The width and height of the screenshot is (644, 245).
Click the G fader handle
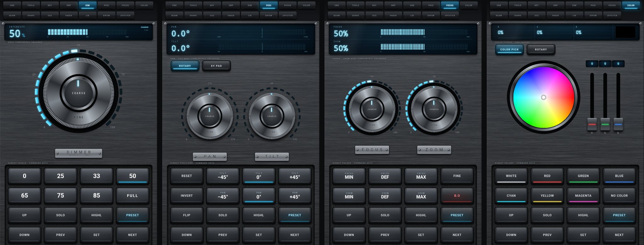(605, 124)
